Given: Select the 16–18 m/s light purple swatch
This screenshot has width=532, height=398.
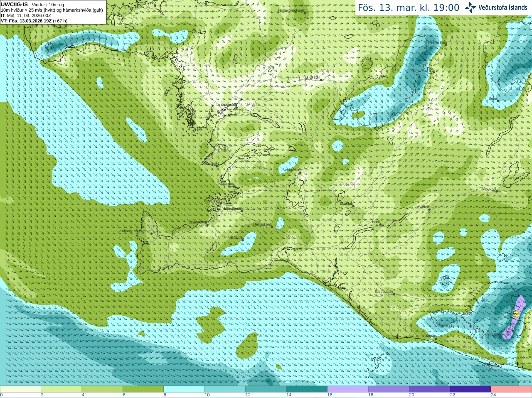Looking at the screenshot, I should click(348, 389).
